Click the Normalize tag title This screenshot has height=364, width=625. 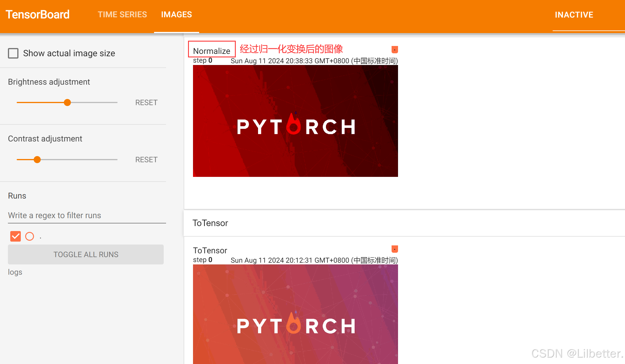pyautogui.click(x=211, y=51)
